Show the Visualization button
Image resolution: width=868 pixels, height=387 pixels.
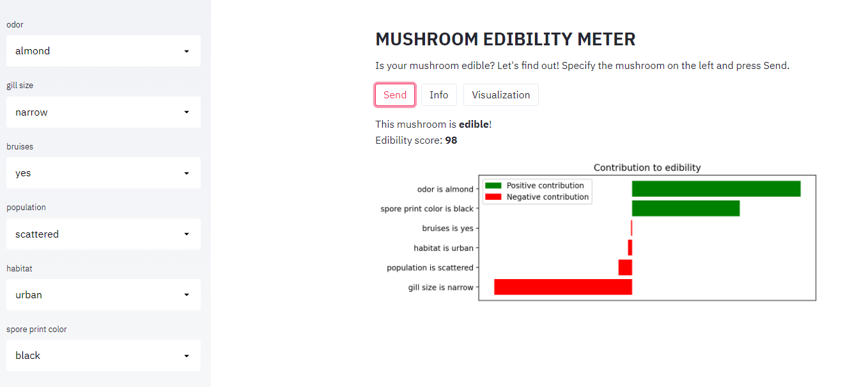point(501,95)
